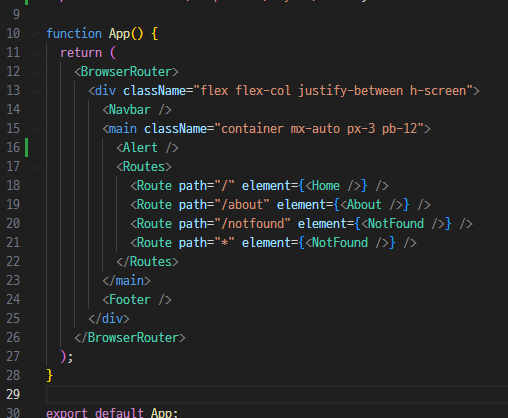Click the 'Route' tag on line 18
Image resolution: width=508 pixels, height=418 pixels.
click(x=154, y=186)
